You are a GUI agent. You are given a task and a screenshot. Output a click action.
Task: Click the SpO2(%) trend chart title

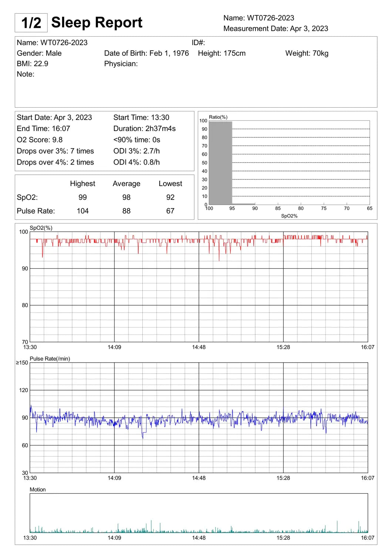coord(41,228)
